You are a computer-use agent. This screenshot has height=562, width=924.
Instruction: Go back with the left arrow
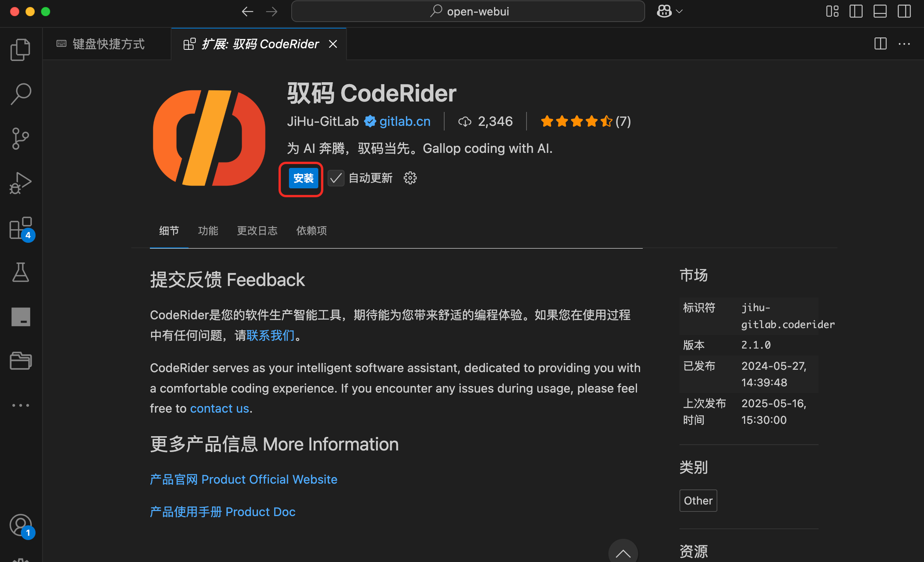click(x=247, y=12)
